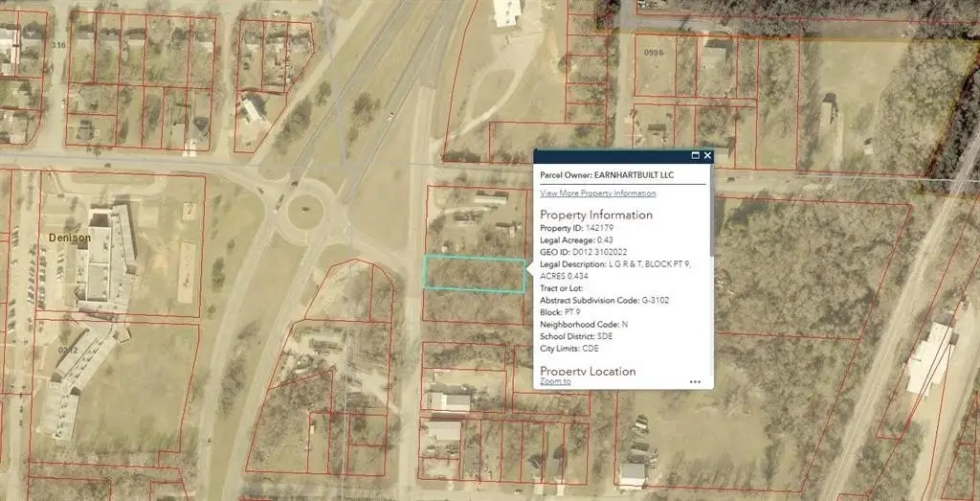Close the parcel information popup

(x=707, y=155)
